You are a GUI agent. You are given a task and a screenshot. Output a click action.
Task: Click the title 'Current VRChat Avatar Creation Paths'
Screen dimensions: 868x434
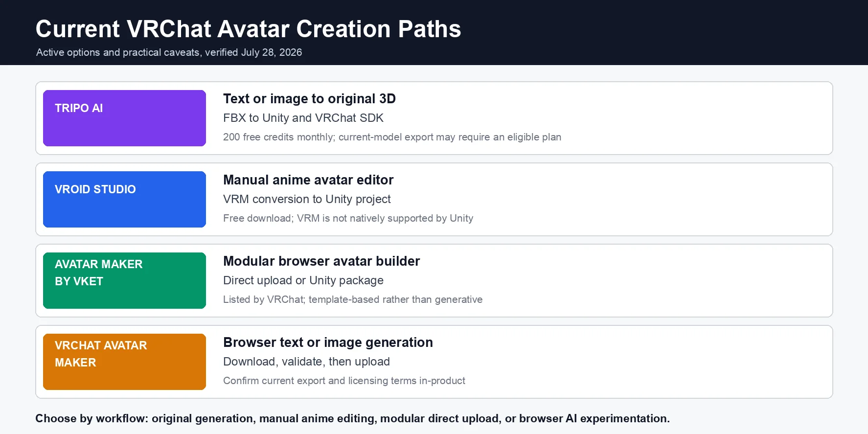click(x=248, y=29)
